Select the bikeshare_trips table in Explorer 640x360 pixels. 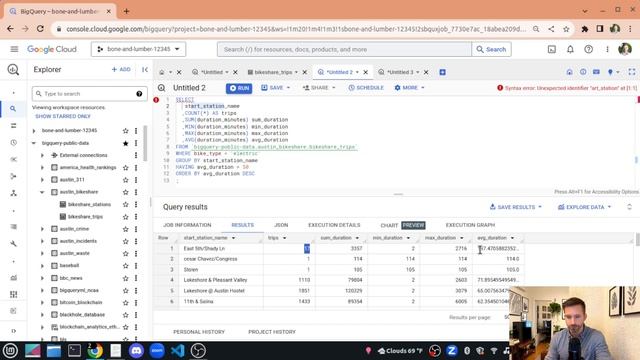click(85, 217)
